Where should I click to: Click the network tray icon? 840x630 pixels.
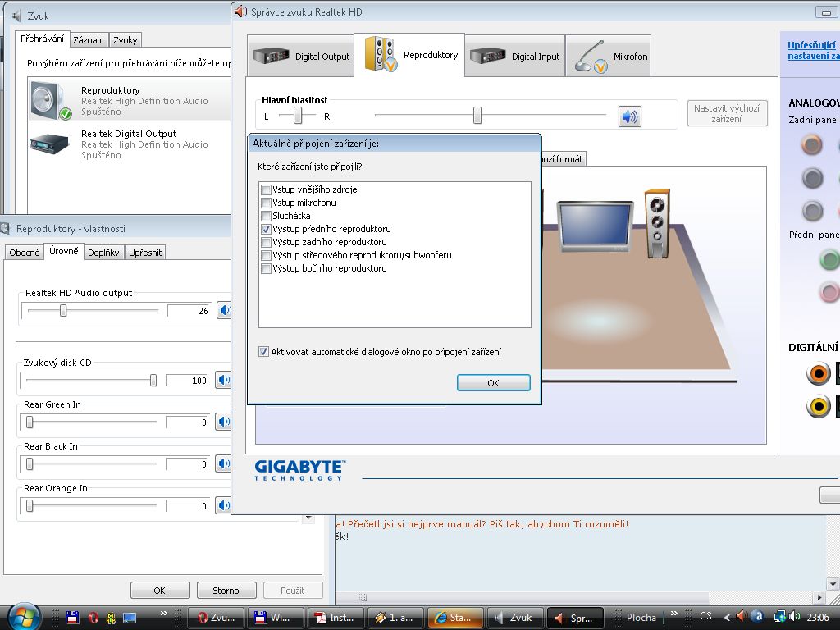(780, 617)
